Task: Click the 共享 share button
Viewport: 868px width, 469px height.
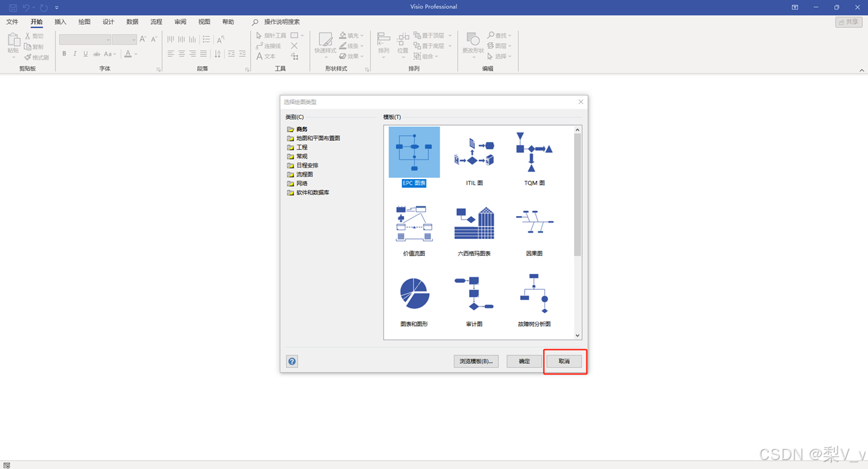Action: (x=849, y=22)
